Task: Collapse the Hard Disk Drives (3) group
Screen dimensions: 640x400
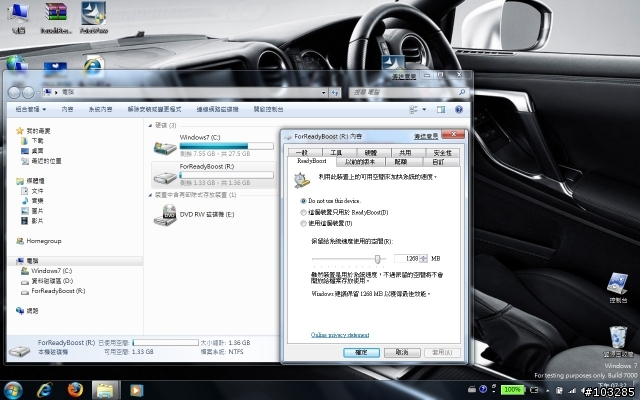Action: (x=150, y=126)
